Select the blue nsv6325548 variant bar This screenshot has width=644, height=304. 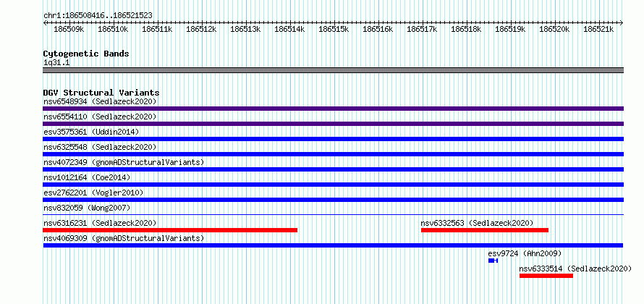point(333,154)
